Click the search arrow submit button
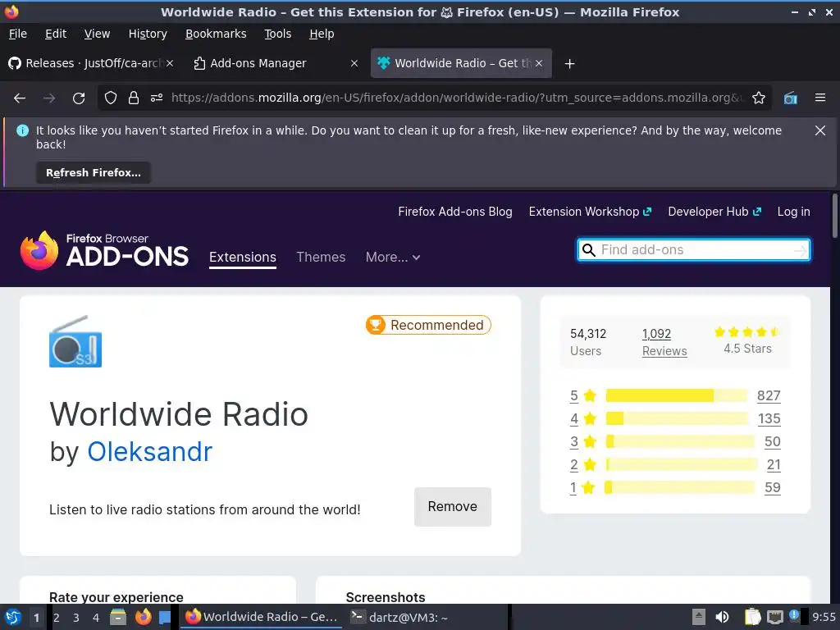The height and width of the screenshot is (630, 840). (801, 250)
